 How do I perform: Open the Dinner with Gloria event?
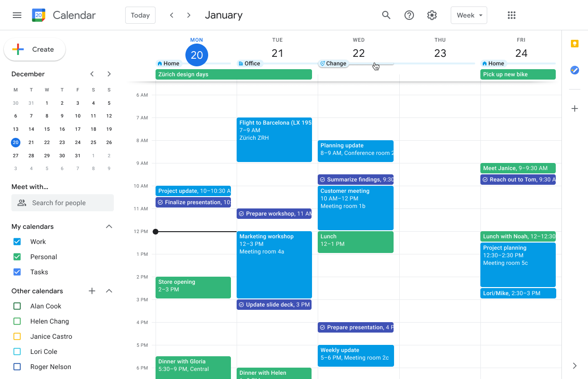[193, 368]
